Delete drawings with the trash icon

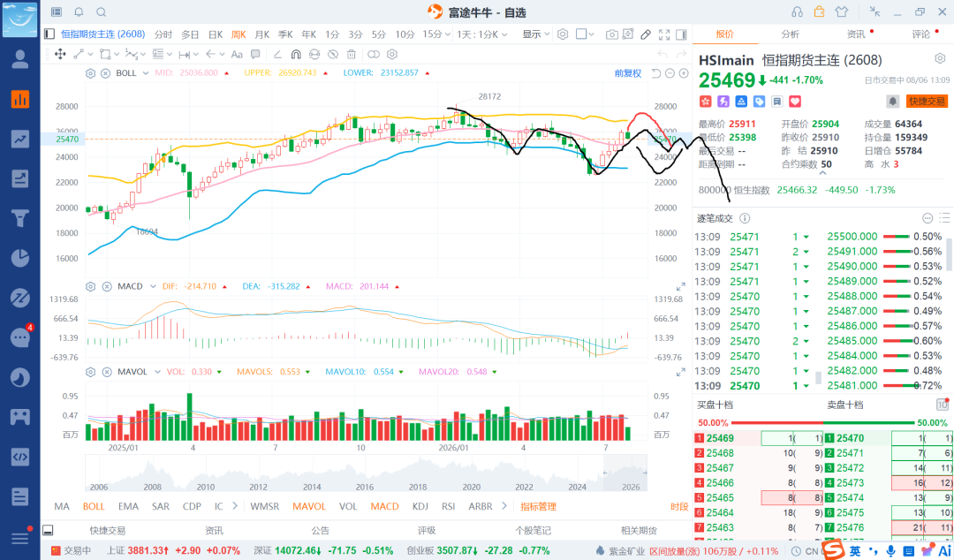351,54
